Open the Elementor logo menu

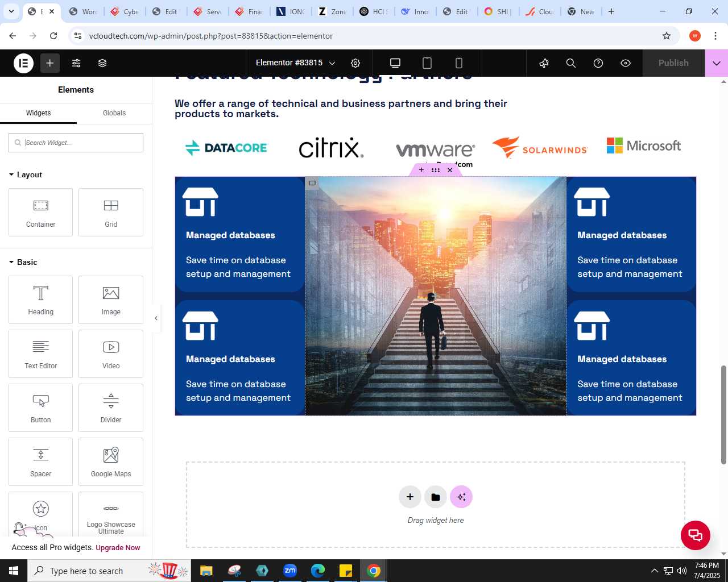(23, 63)
